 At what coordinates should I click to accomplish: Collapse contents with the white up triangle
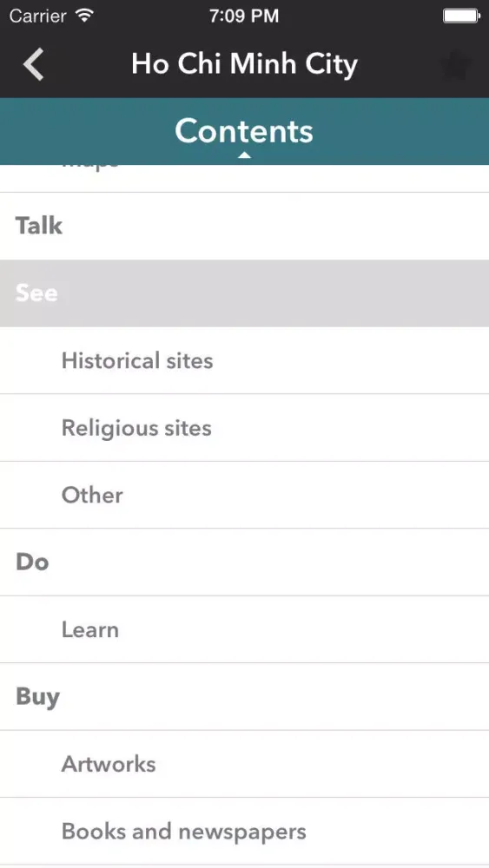(x=244, y=155)
